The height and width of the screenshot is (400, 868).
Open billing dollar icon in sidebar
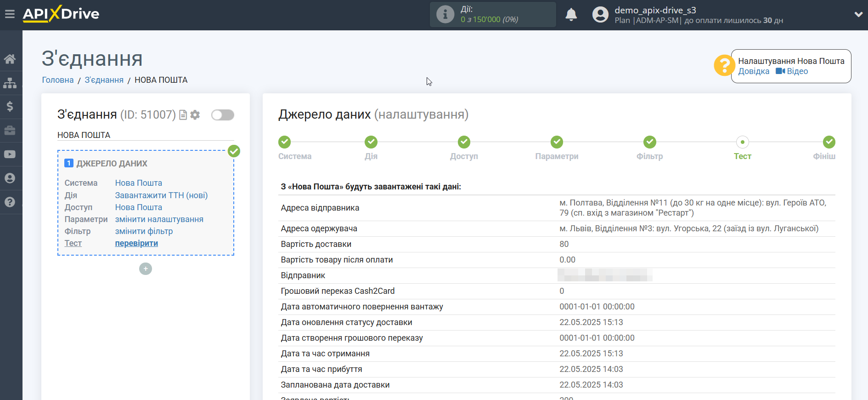(x=10, y=107)
